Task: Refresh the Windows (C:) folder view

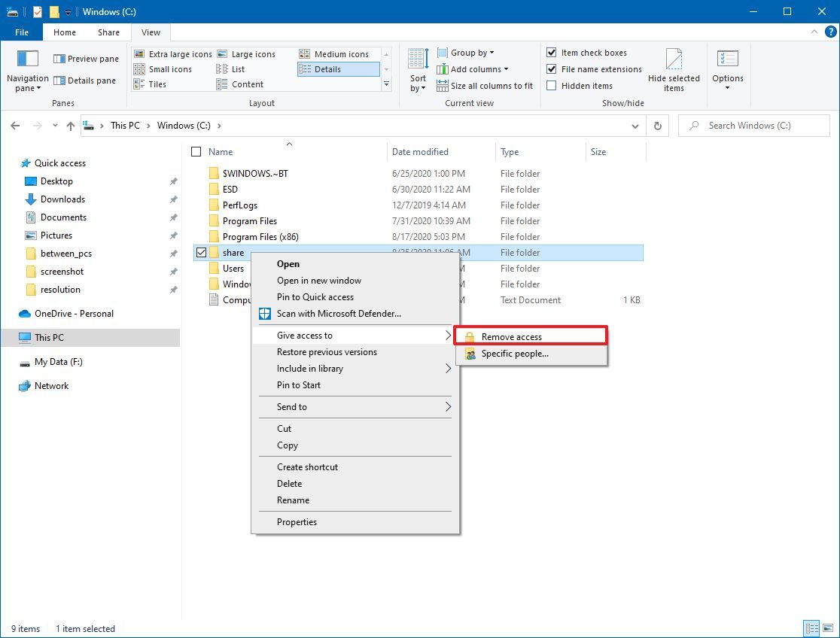Action: (x=657, y=126)
